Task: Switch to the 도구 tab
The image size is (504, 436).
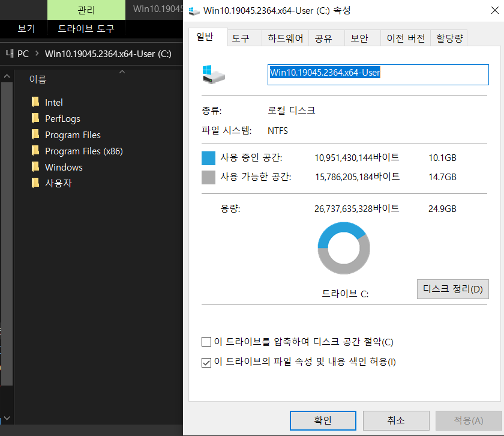Action: tap(244, 38)
